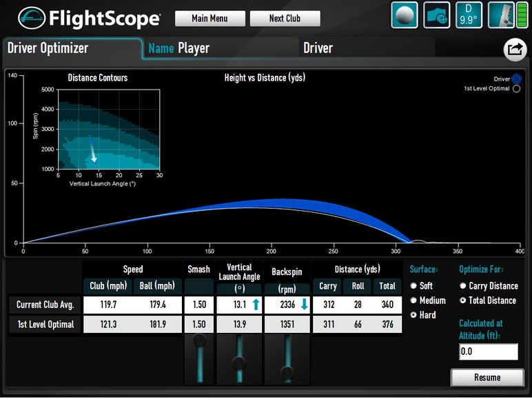Click the Ball (mph) column header

click(157, 286)
